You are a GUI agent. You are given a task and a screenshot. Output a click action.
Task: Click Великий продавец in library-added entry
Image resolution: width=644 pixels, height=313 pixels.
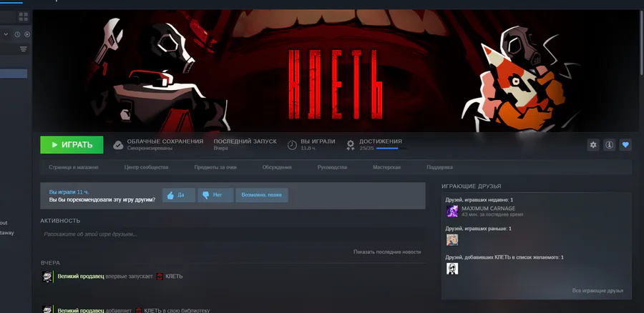pyautogui.click(x=81, y=311)
